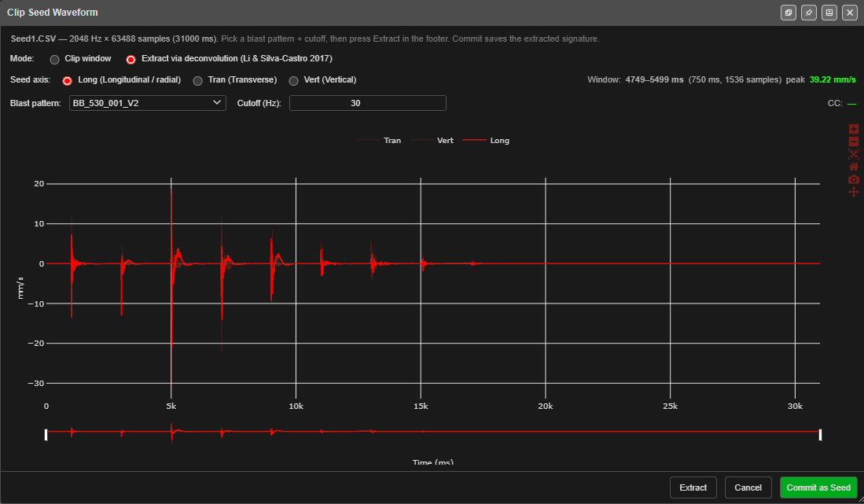Close the Clip Seed Waveform dialog
Image resolution: width=864 pixels, height=504 pixels.
coord(850,13)
